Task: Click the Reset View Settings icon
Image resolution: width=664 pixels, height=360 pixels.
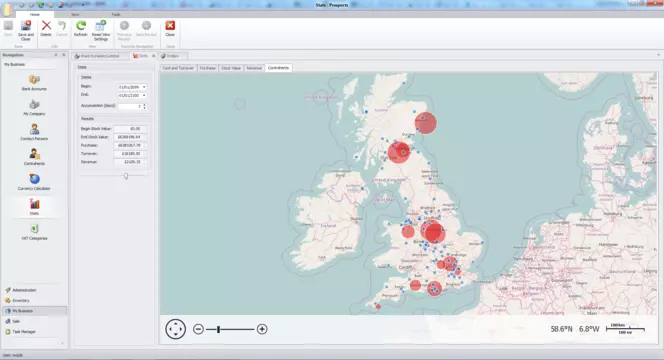Action: point(101,30)
